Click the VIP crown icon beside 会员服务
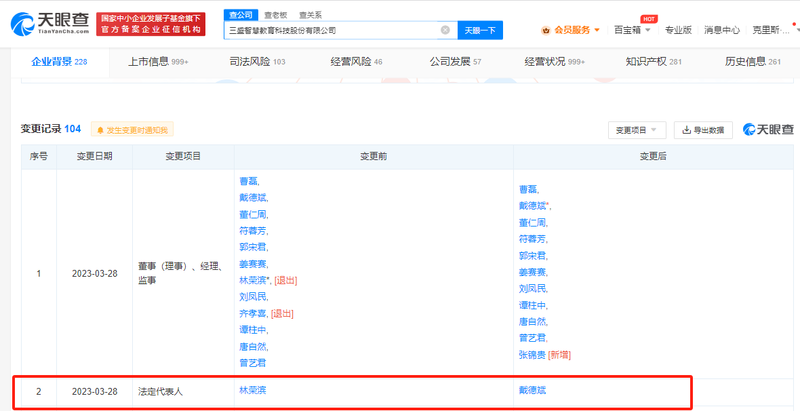This screenshot has height=411, width=800. 543,30
